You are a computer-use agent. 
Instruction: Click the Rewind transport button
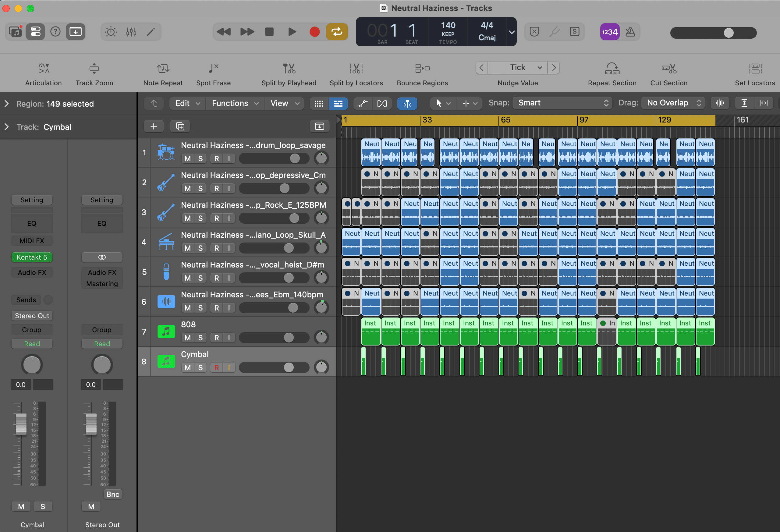[224, 32]
